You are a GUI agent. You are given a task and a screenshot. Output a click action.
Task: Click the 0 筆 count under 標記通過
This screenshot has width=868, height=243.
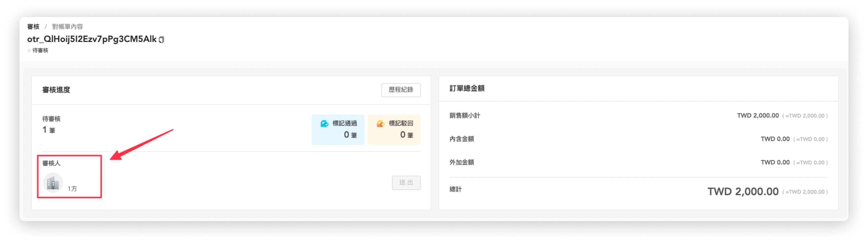[350, 135]
